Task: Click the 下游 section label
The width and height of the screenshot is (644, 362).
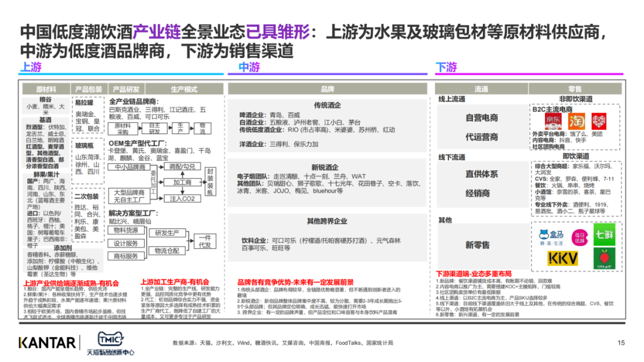Action: (446, 67)
